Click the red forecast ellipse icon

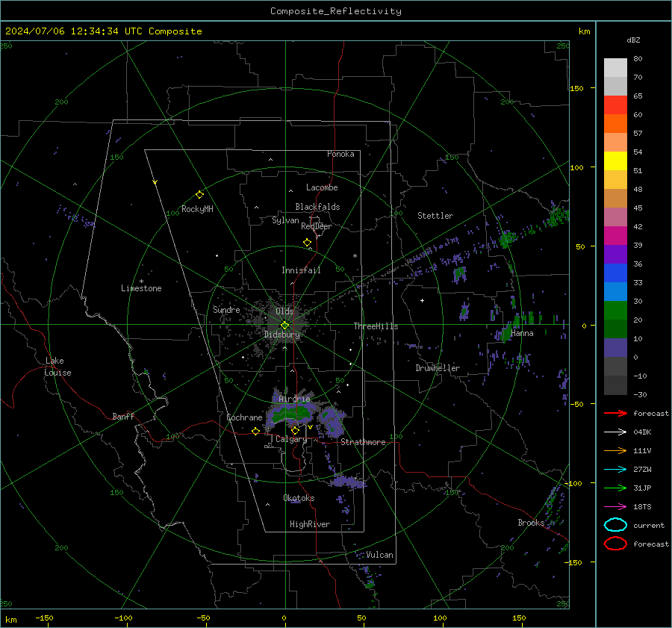coord(615,544)
